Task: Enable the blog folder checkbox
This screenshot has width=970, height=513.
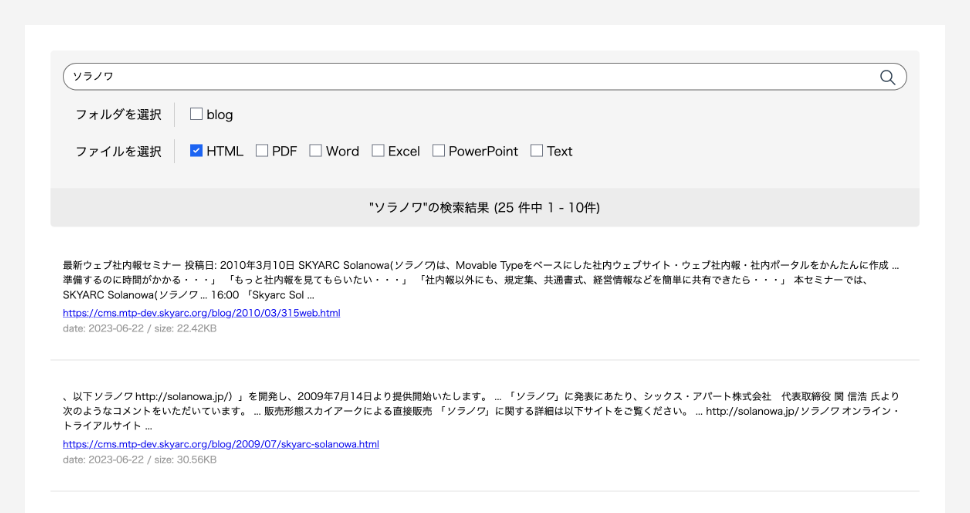Action: (196, 114)
